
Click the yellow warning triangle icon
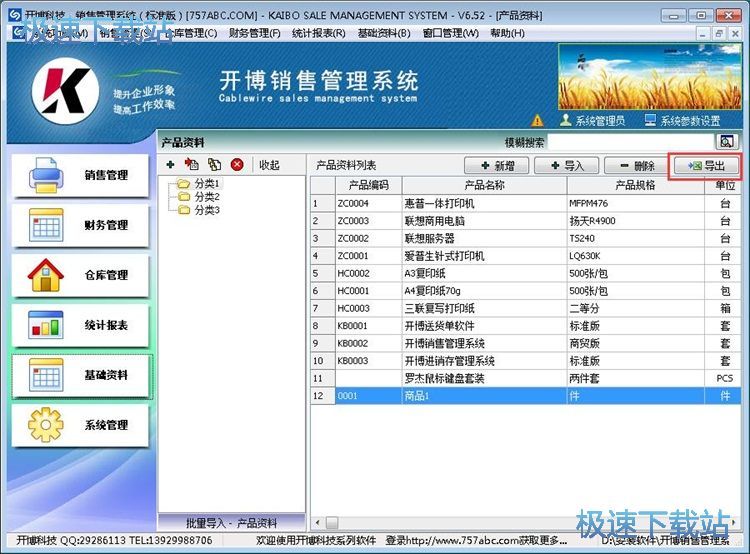pos(537,120)
